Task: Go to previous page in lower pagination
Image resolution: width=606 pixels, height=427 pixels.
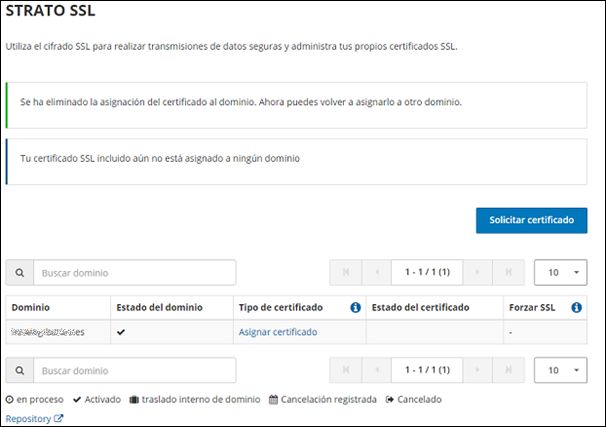Action: point(377,370)
